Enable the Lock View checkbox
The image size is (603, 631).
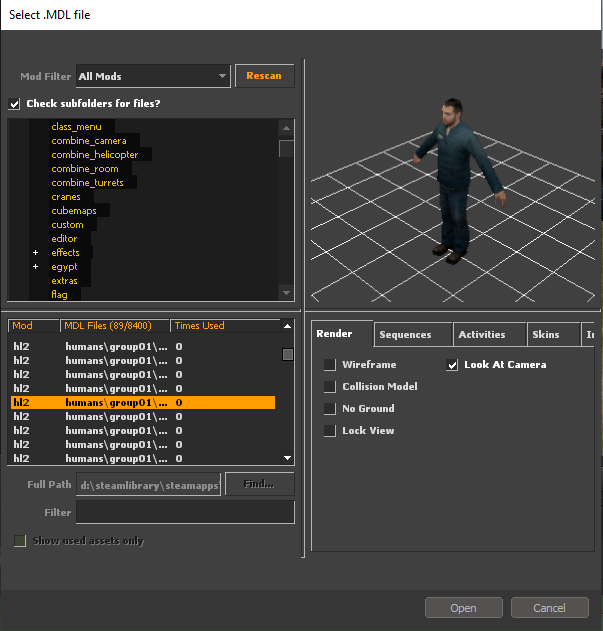click(x=330, y=431)
